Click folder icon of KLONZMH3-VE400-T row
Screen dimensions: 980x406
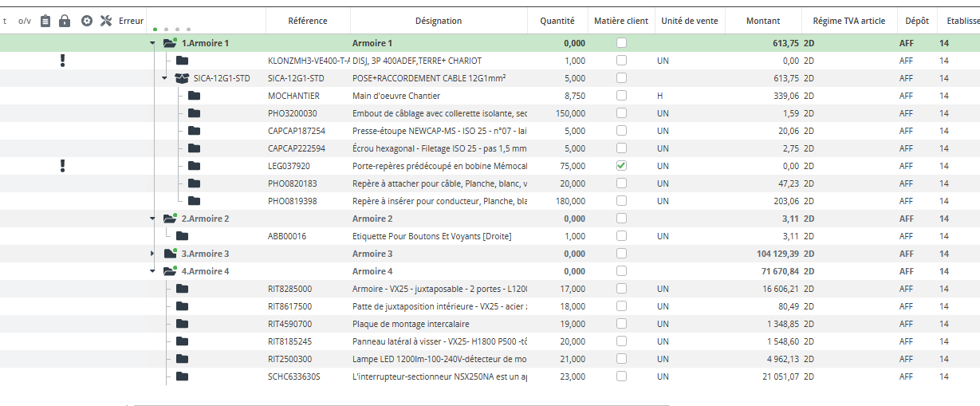click(183, 61)
